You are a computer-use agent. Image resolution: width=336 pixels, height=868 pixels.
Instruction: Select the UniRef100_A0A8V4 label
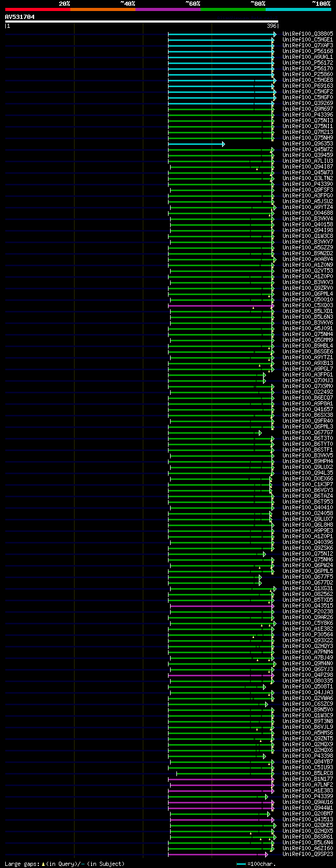coord(308,259)
